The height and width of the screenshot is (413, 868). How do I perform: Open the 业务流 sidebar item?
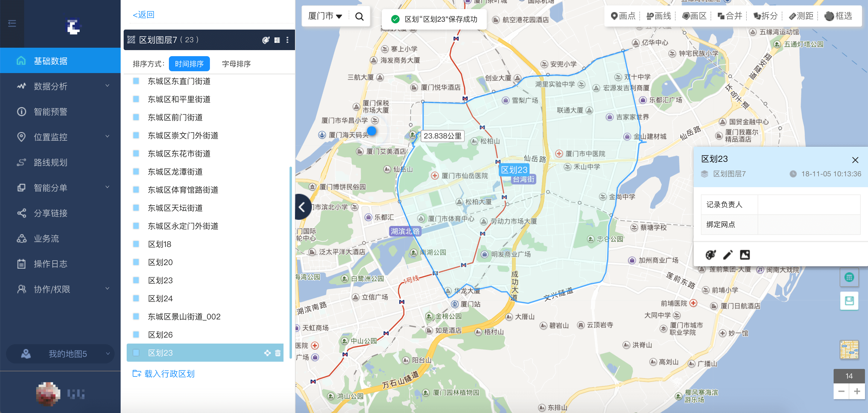tap(60, 238)
